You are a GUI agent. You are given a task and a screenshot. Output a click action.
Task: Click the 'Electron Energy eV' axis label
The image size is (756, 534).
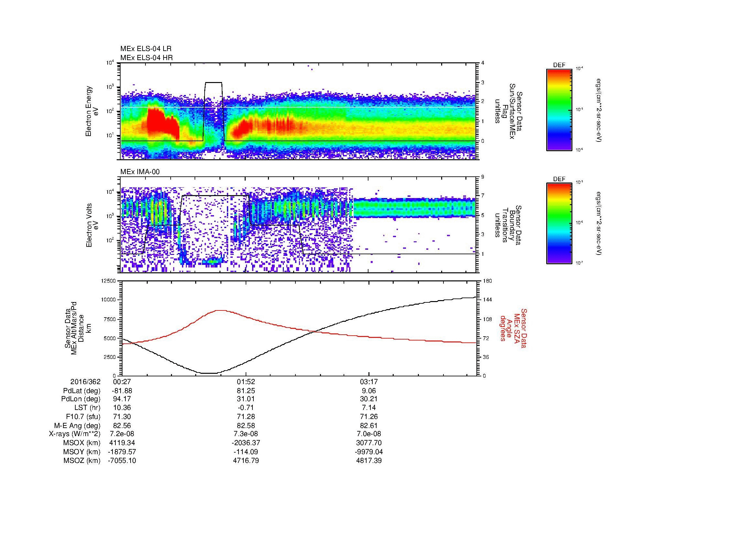point(92,111)
